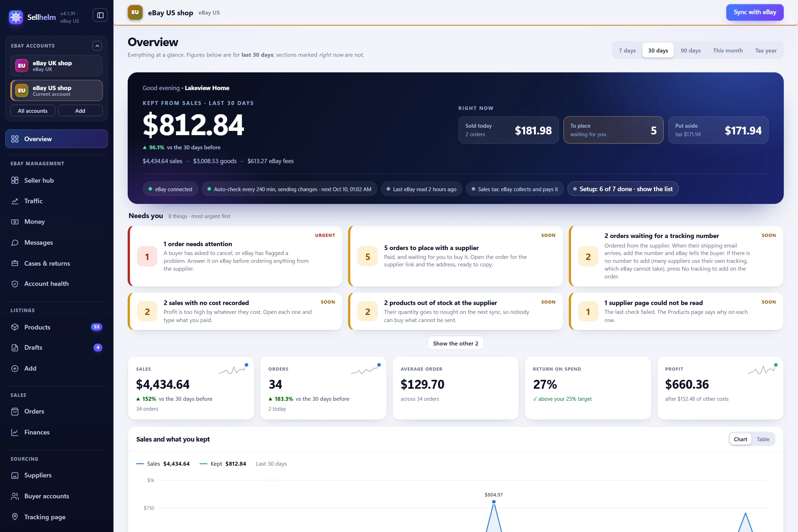Select the 90 days range

pos(691,50)
